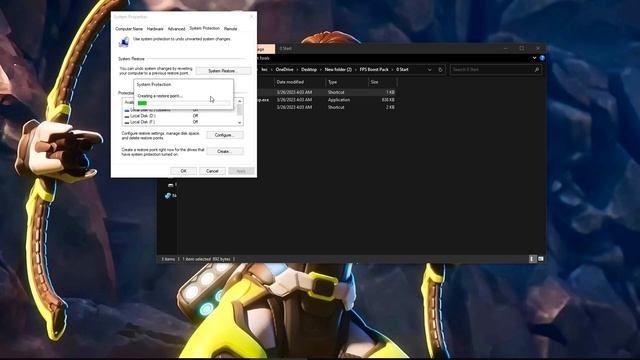Click the highlighted Manage ribbon tab
This screenshot has width=640, height=360.
tap(266, 49)
